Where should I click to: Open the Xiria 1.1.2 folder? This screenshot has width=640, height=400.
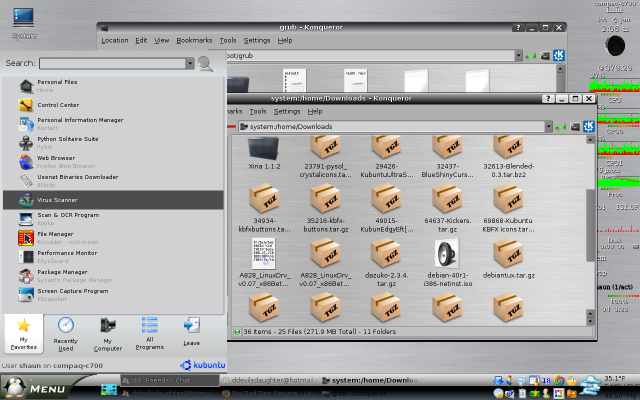click(264, 153)
